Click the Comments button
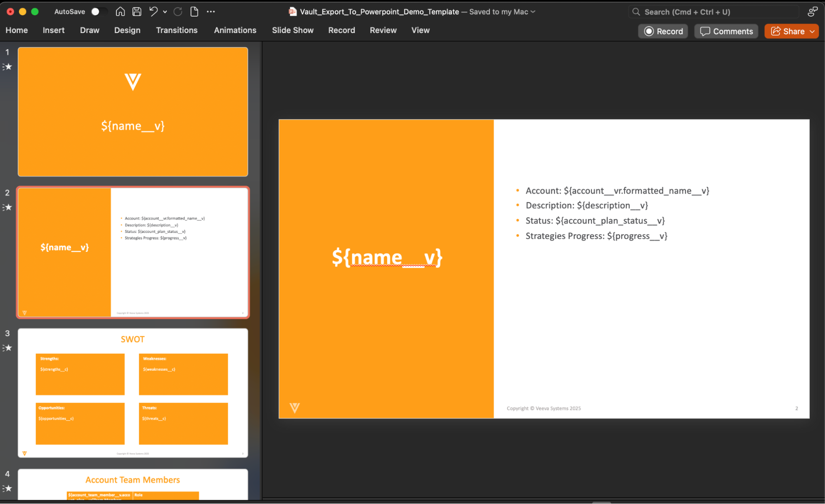 click(726, 31)
